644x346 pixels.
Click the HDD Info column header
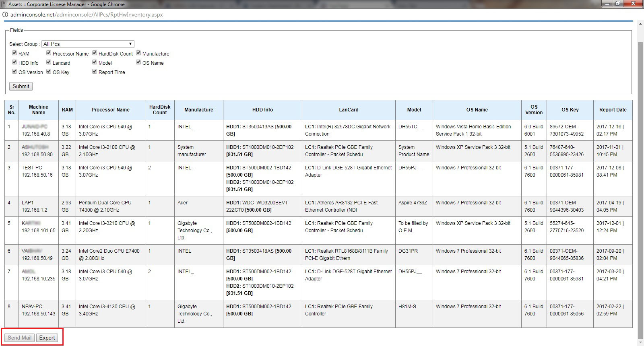262,110
